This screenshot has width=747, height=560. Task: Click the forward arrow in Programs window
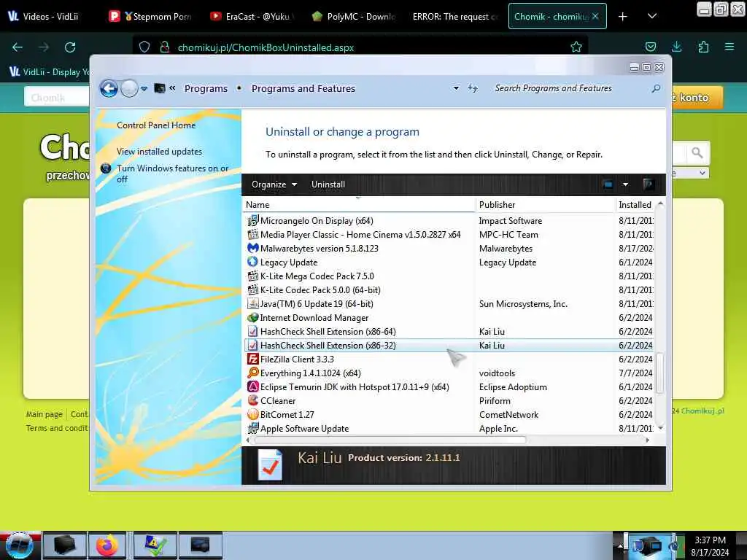(129, 88)
